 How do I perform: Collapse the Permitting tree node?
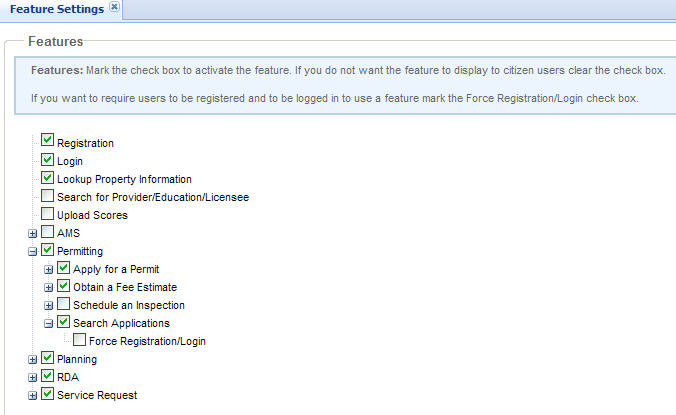pos(33,251)
